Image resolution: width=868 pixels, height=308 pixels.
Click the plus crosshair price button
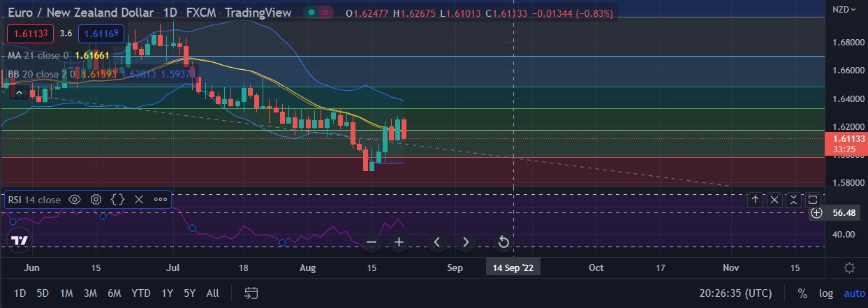click(x=818, y=212)
